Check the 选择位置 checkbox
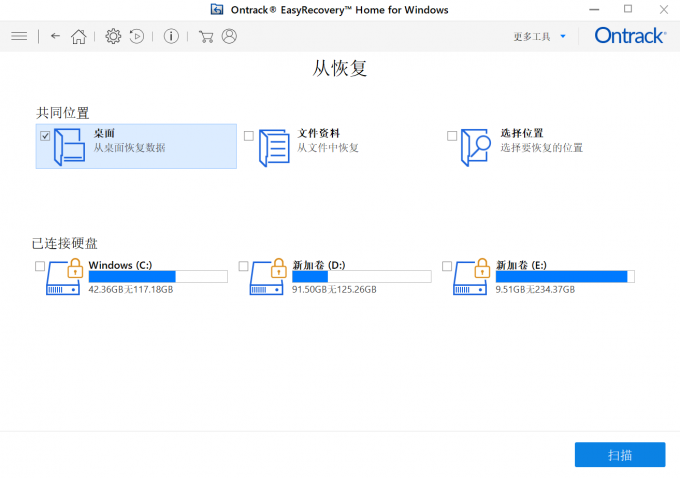The width and height of the screenshot is (680, 478). click(x=452, y=136)
